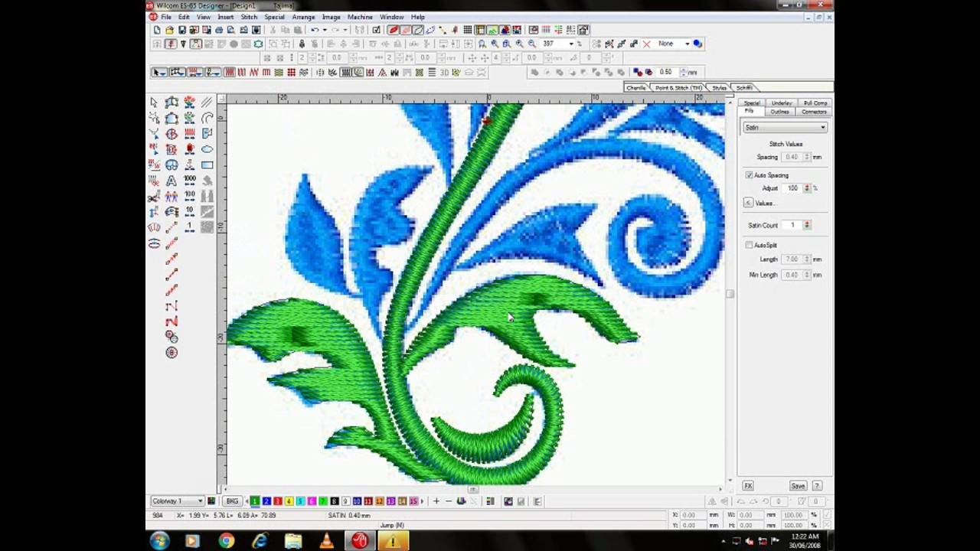The image size is (980, 551).
Task: Open VLC media player from taskbar
Action: pos(327,542)
